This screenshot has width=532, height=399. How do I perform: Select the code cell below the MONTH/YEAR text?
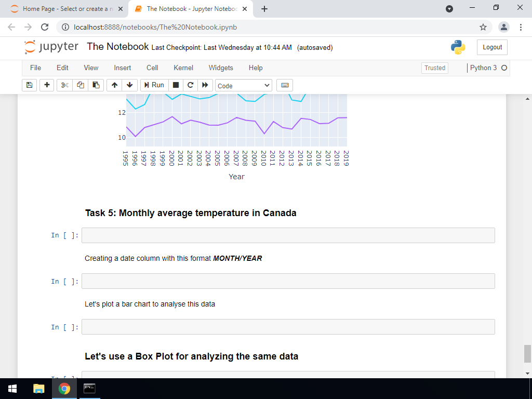click(x=288, y=281)
